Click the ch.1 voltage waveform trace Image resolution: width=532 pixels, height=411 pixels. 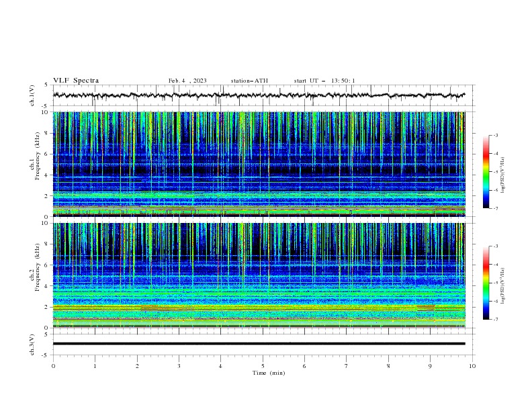(x=259, y=95)
